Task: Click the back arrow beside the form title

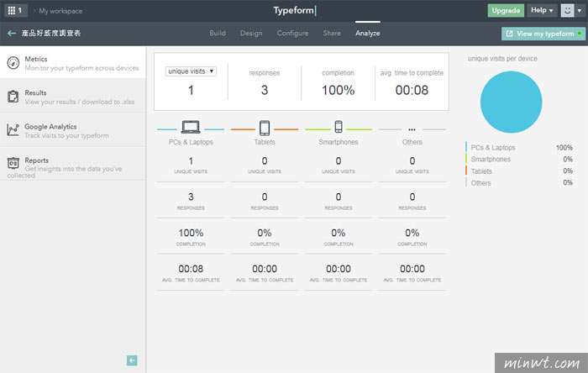Action: [12, 34]
